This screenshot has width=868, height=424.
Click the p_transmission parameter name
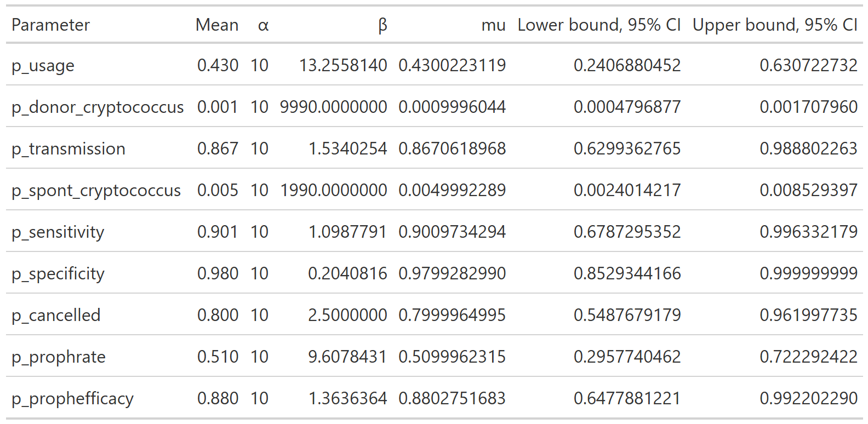(68, 149)
